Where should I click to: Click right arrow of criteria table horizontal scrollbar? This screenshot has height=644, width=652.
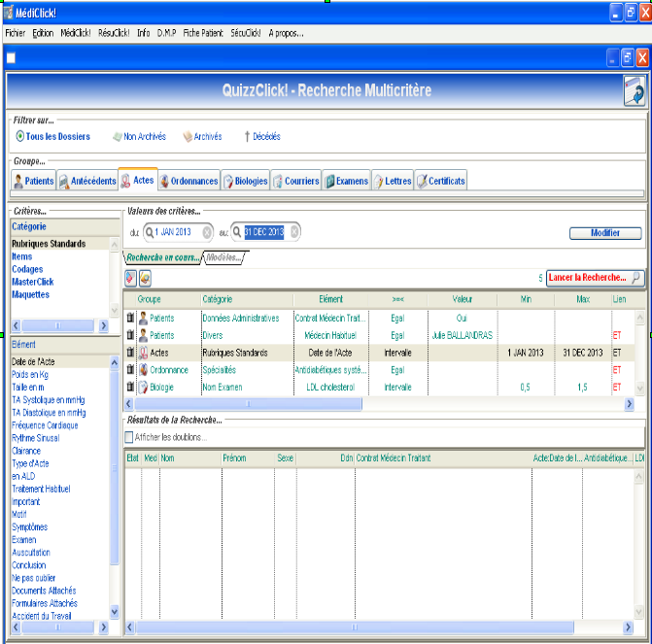point(629,403)
